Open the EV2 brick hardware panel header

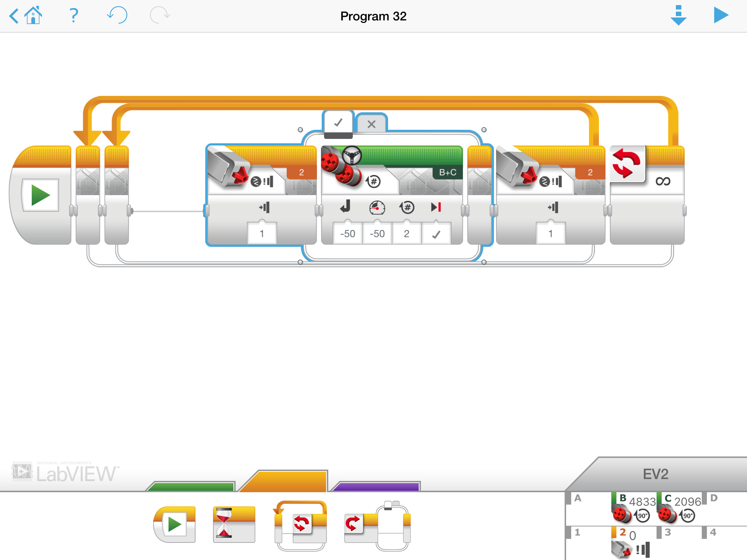click(655, 474)
